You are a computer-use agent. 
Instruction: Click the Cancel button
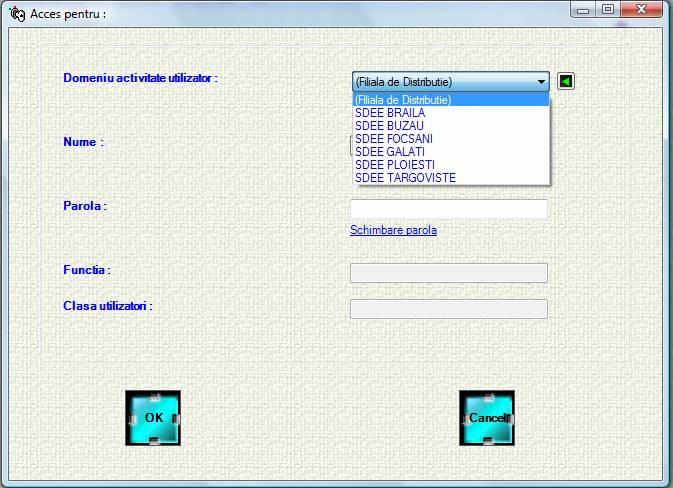[x=487, y=418]
